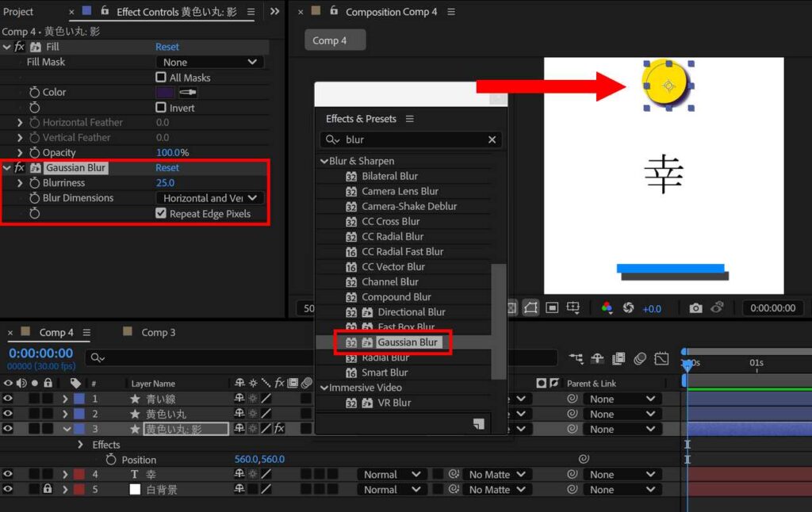Click the Blurriness stopwatch
Image resolution: width=812 pixels, height=512 pixels.
tap(34, 183)
